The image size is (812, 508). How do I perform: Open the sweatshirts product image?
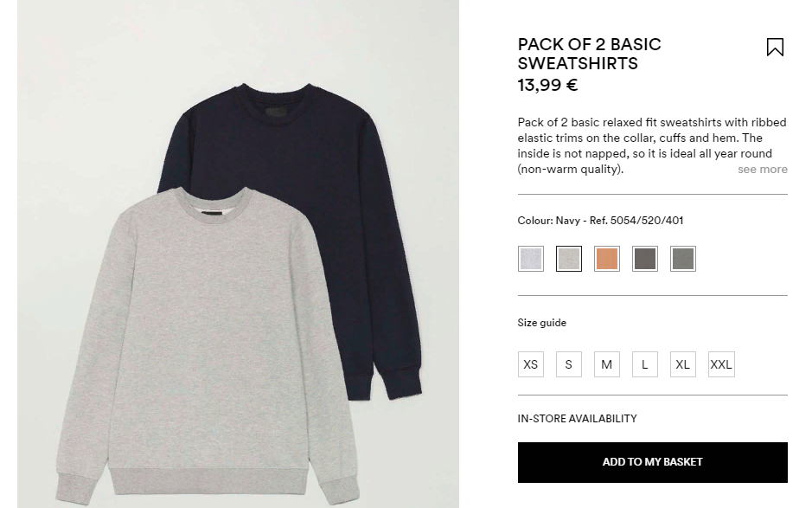[x=238, y=254]
